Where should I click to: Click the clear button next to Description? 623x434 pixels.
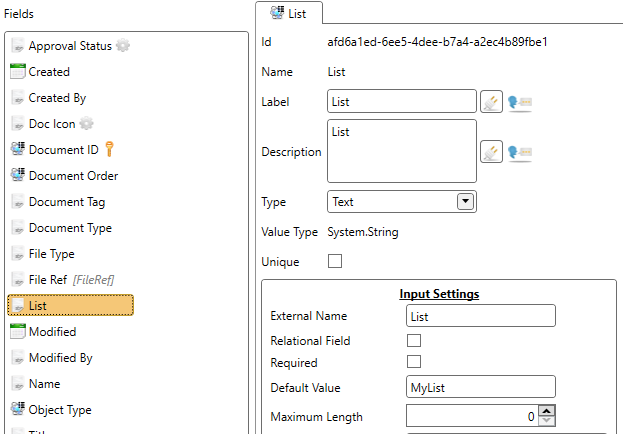click(491, 151)
